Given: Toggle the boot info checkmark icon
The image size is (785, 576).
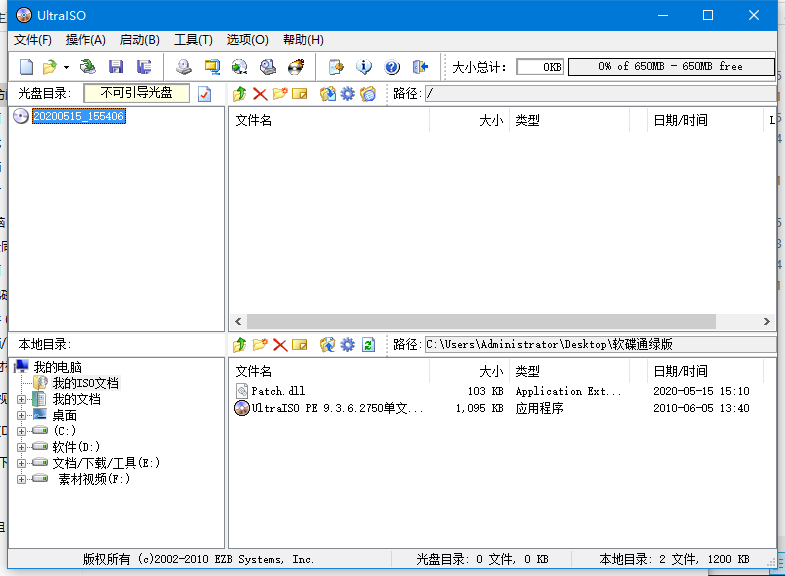Looking at the screenshot, I should pos(205,94).
